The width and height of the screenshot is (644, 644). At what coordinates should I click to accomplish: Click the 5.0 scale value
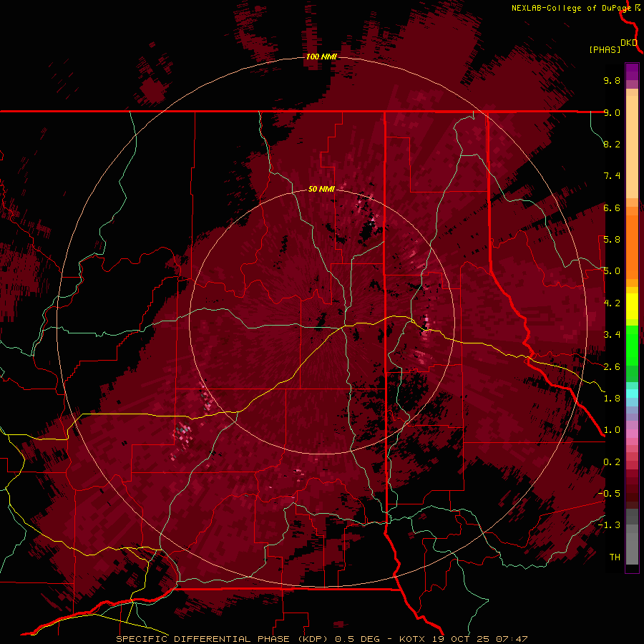click(x=612, y=271)
